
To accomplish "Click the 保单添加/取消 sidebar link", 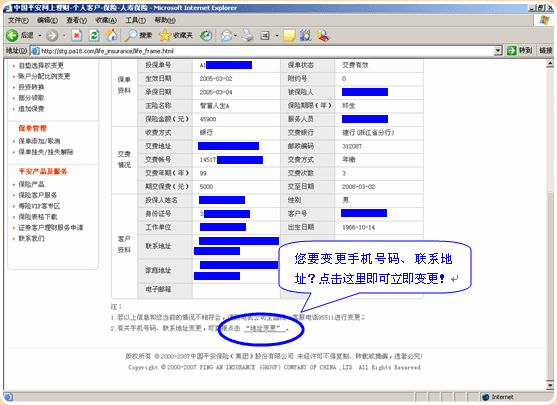I will [39, 141].
